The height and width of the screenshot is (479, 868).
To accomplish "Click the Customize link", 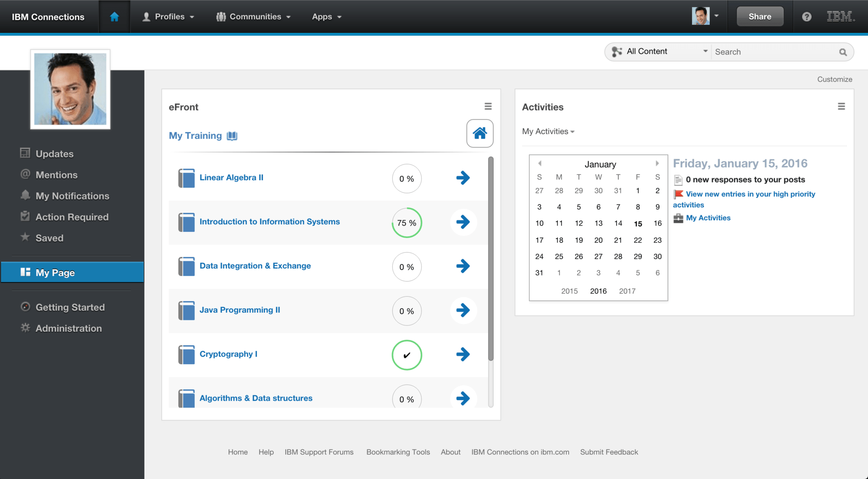I will coord(835,80).
